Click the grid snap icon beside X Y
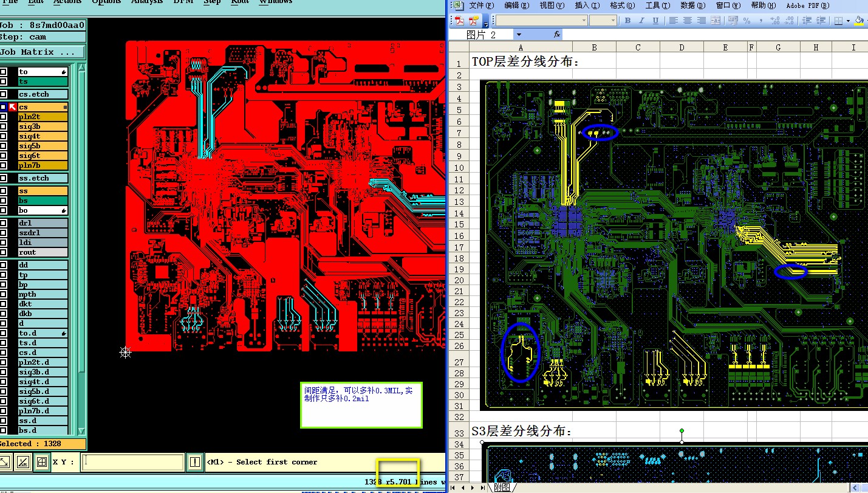 (41, 462)
